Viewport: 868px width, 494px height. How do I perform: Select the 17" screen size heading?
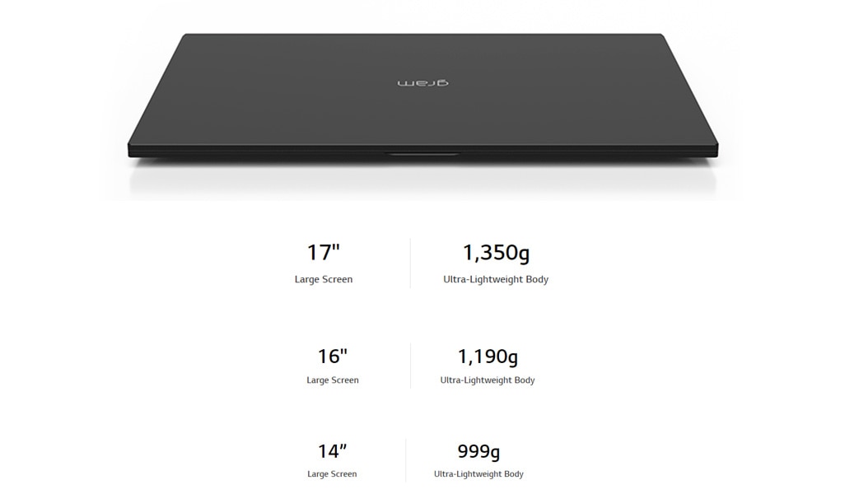coord(324,252)
